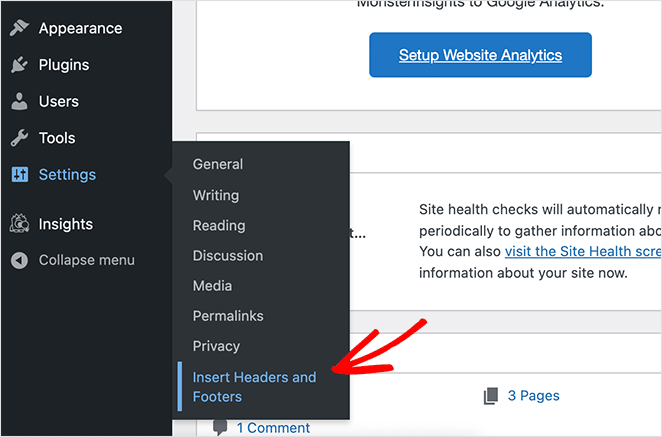Click the Pages icon beside 3 Pages

(490, 396)
